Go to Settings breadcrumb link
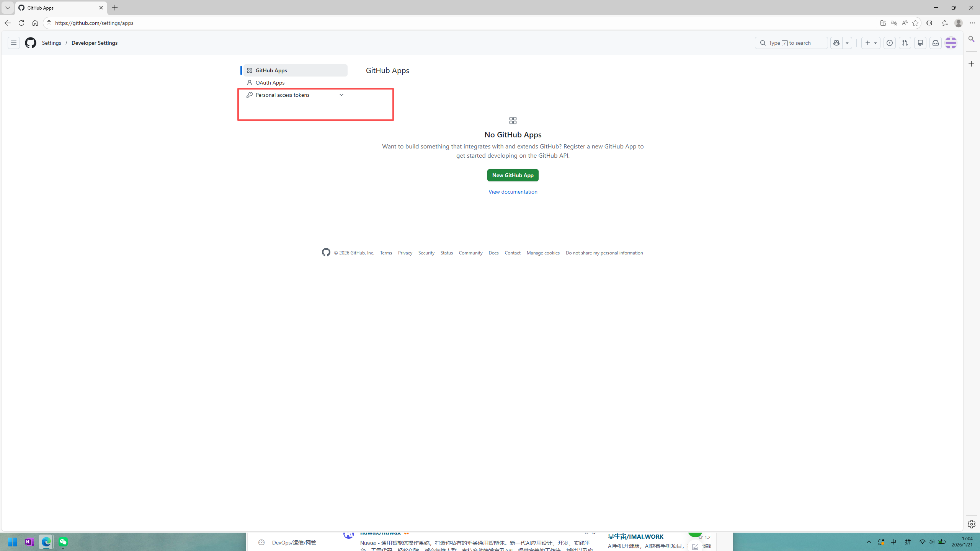Viewport: 980px width, 551px height. coord(52,43)
